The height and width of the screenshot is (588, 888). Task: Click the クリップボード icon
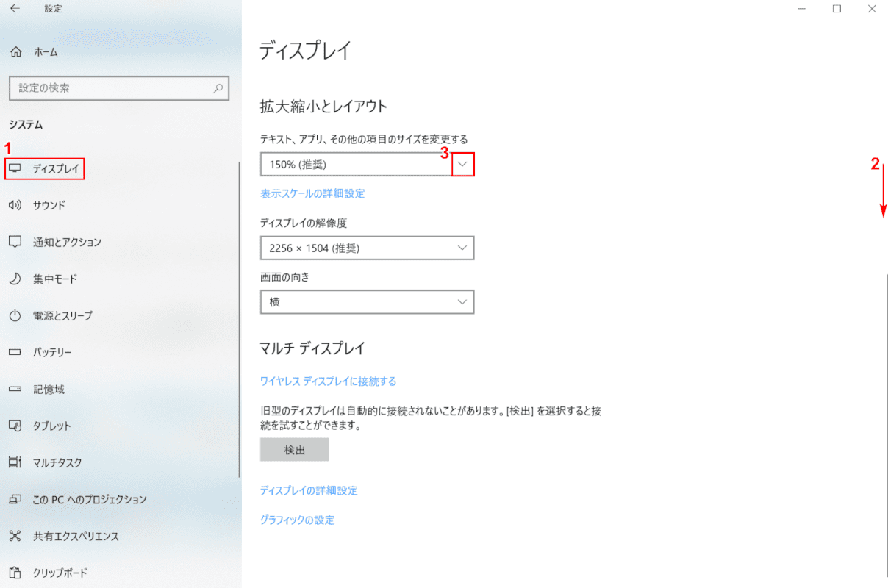coord(15,573)
